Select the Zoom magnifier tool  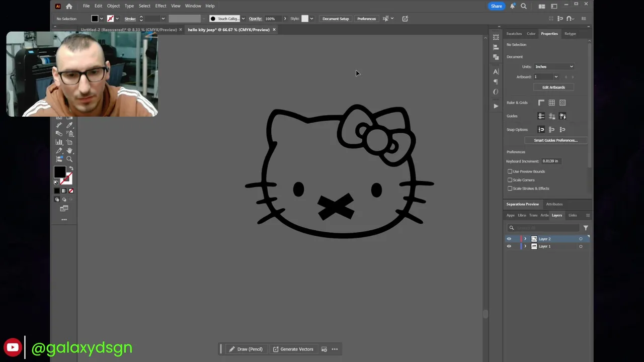[69, 159]
